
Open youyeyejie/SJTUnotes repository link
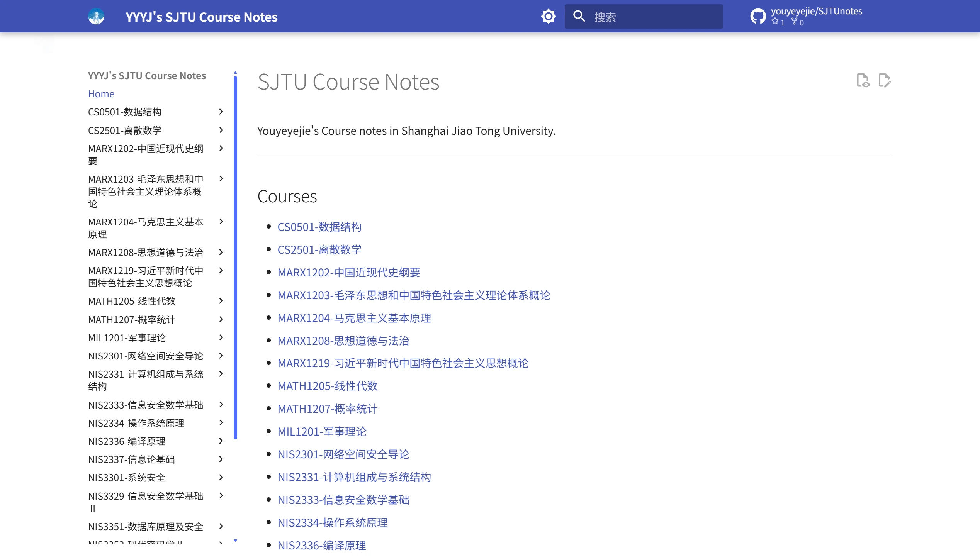[817, 11]
